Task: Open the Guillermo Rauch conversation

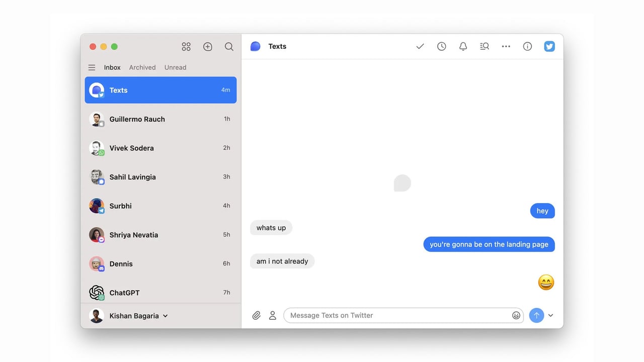Action: 160,119
